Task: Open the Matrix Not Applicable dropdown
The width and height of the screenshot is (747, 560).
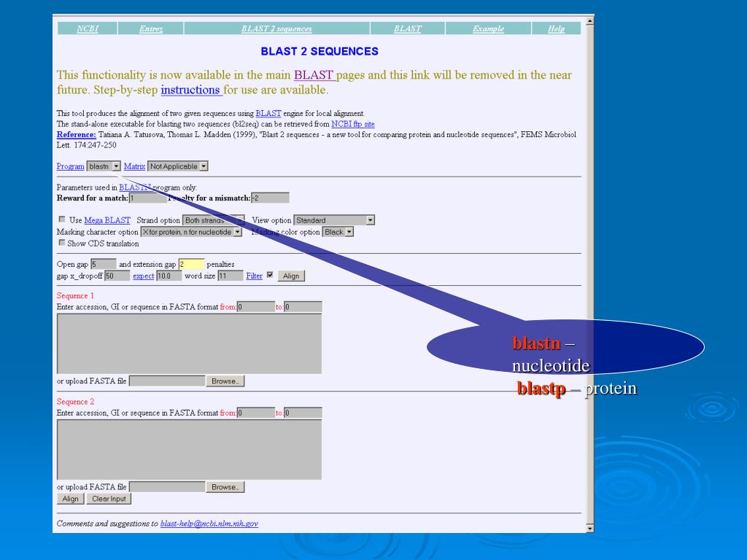Action: point(178,166)
